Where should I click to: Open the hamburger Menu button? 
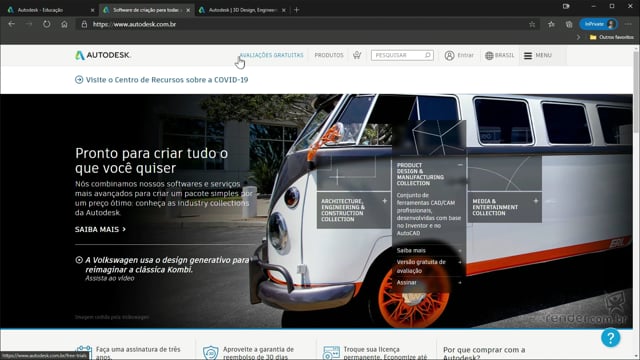[x=538, y=55]
